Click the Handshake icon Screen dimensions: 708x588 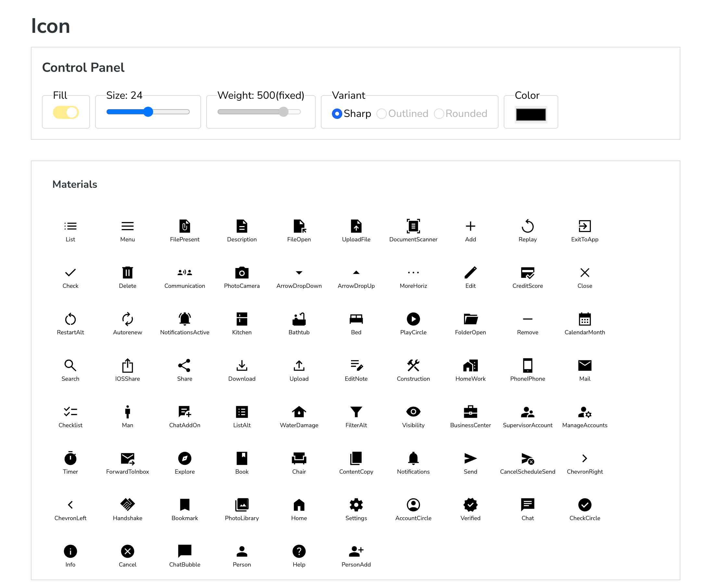[x=127, y=505]
